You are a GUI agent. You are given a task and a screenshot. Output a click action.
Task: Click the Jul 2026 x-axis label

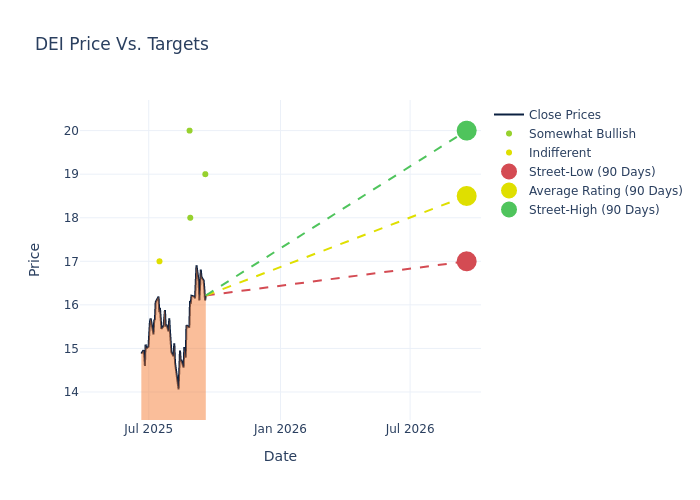tap(410, 429)
